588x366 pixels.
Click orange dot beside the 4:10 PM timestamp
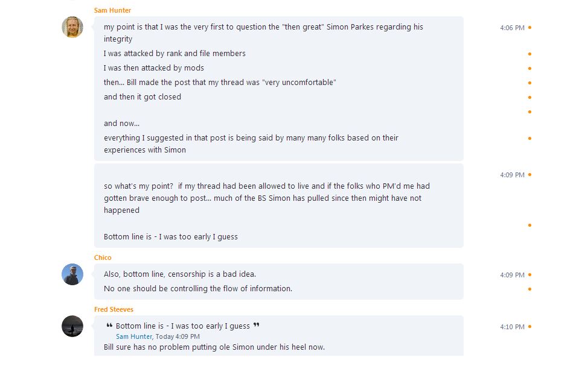[x=529, y=327]
